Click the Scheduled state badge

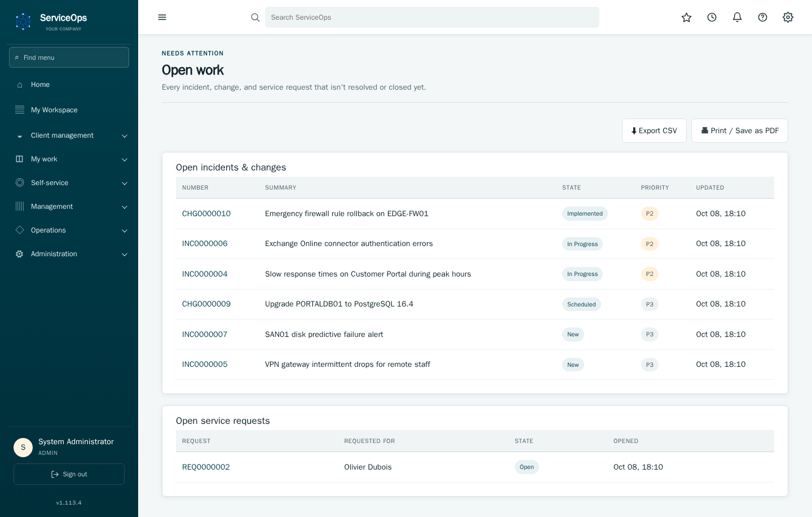pos(581,304)
